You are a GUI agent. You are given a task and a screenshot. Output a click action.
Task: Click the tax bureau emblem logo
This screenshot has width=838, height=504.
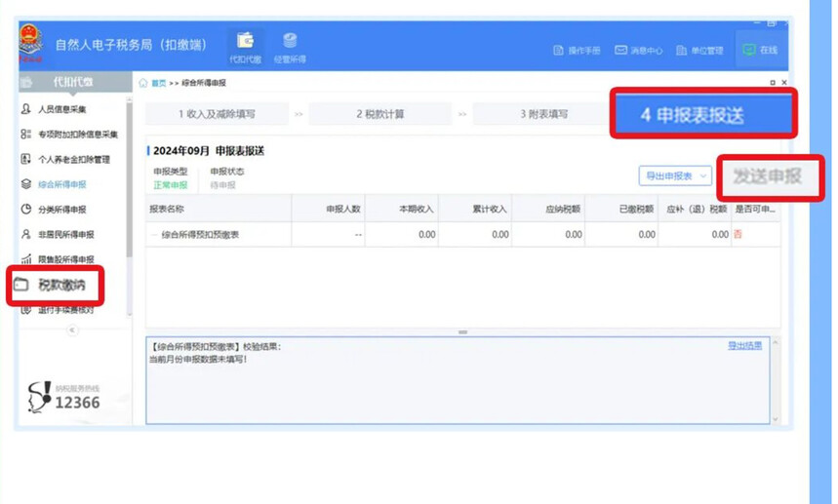pyautogui.click(x=30, y=43)
